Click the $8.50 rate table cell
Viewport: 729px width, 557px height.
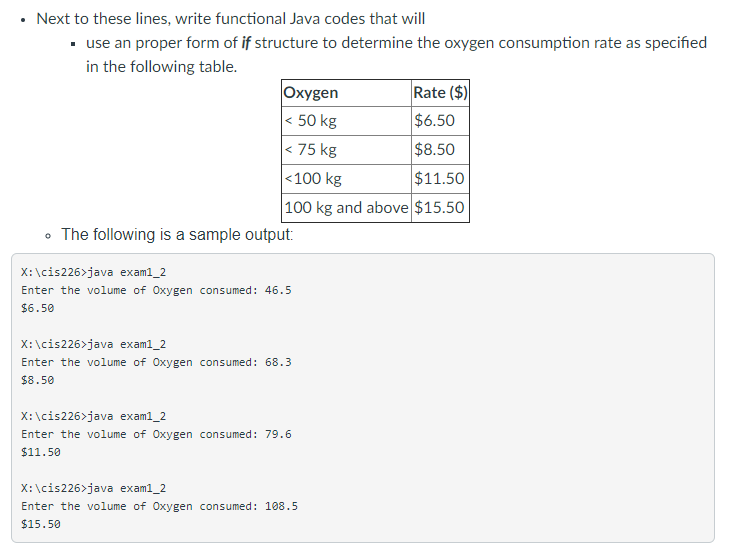tap(440, 150)
